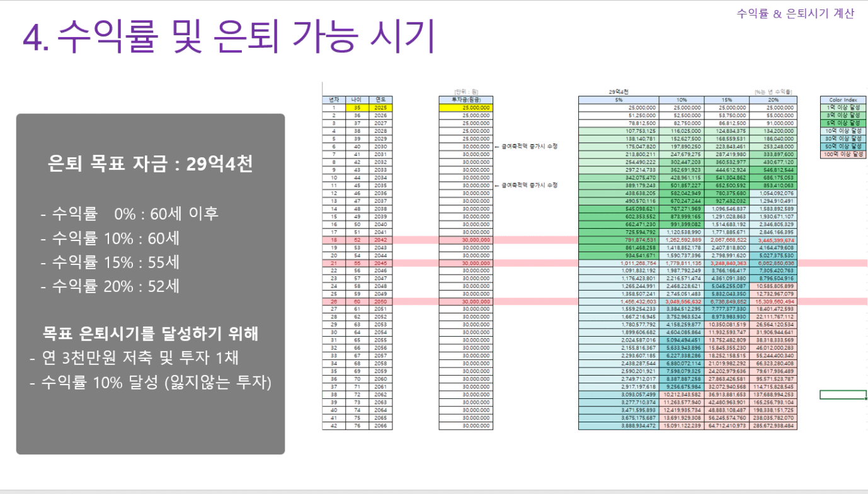The image size is (868, 494).
Task: Select the '50억 이상 달성' legend swatch
Action: [x=843, y=145]
